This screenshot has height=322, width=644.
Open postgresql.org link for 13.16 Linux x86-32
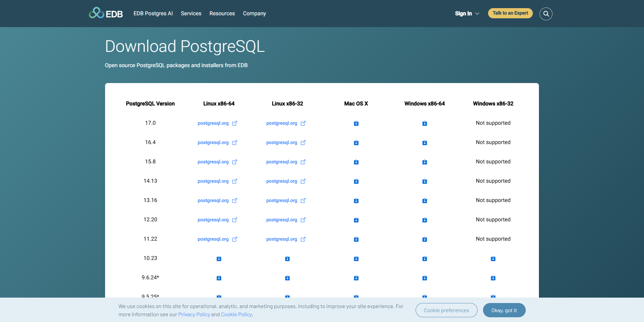[x=286, y=201]
